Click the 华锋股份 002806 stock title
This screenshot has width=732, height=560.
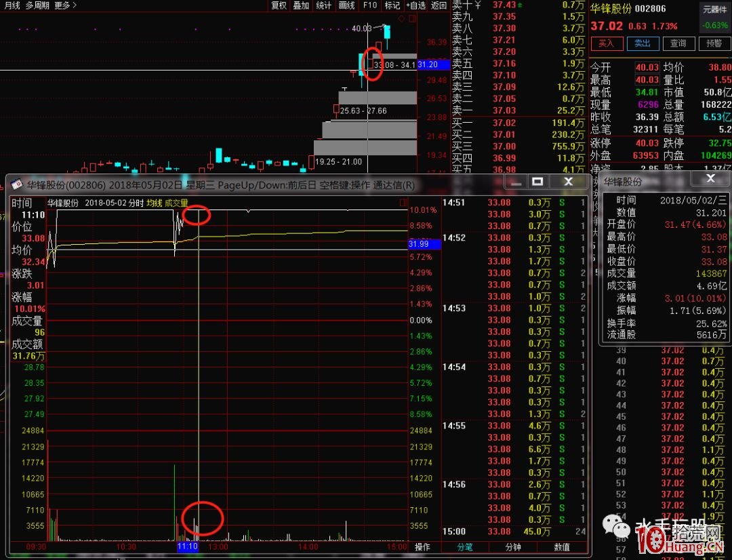coord(628,9)
